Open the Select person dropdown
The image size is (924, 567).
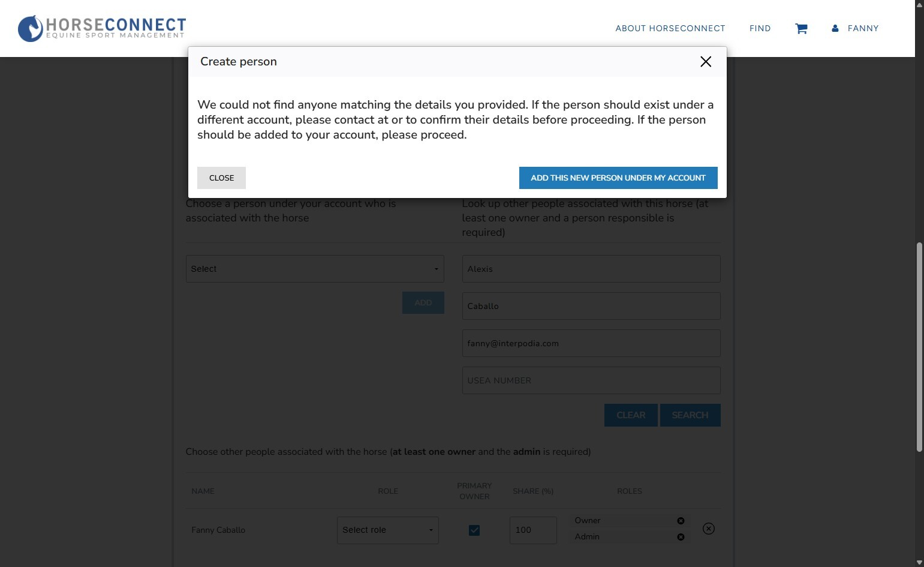click(315, 269)
